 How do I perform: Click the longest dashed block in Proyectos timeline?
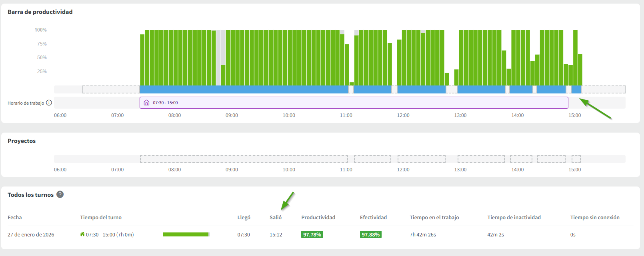coord(244,159)
